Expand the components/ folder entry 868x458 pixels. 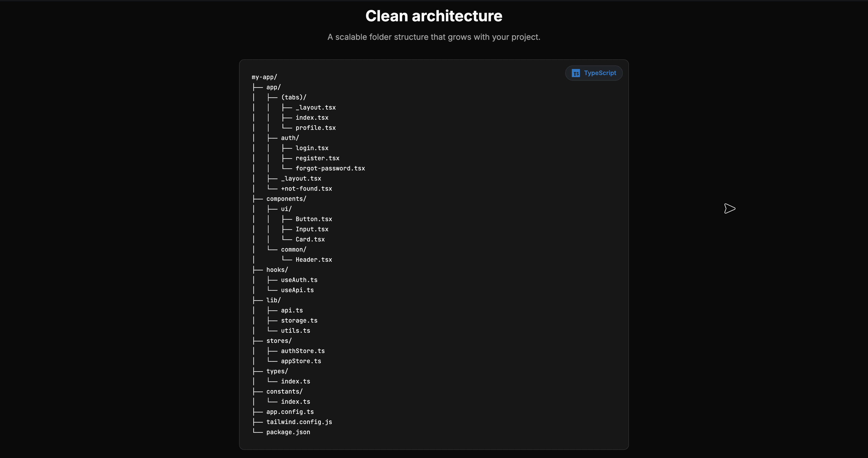coord(286,199)
